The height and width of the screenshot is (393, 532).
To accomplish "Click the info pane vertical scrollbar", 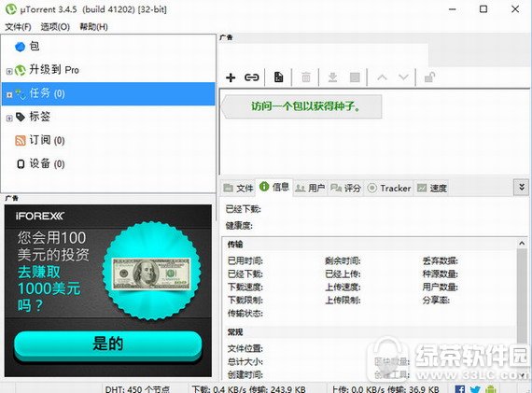I will pos(522,295).
